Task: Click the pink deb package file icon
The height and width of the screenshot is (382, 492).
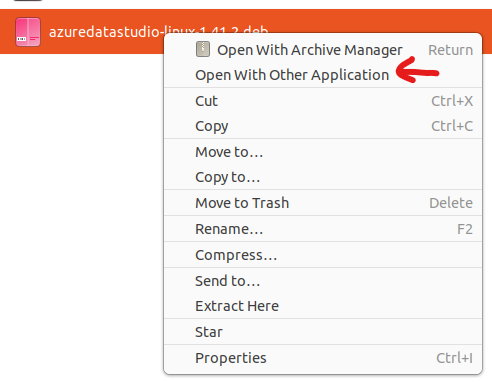Action: pyautogui.click(x=28, y=32)
